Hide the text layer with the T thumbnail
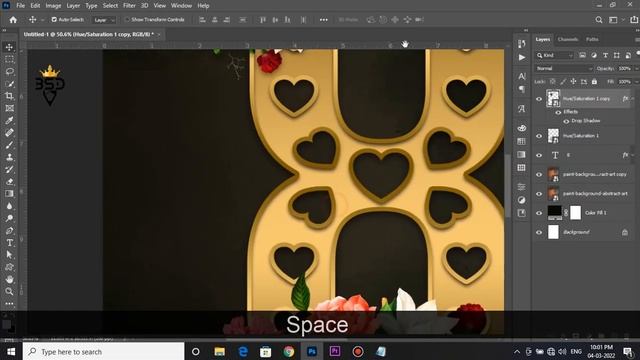640x360 pixels. [x=539, y=155]
